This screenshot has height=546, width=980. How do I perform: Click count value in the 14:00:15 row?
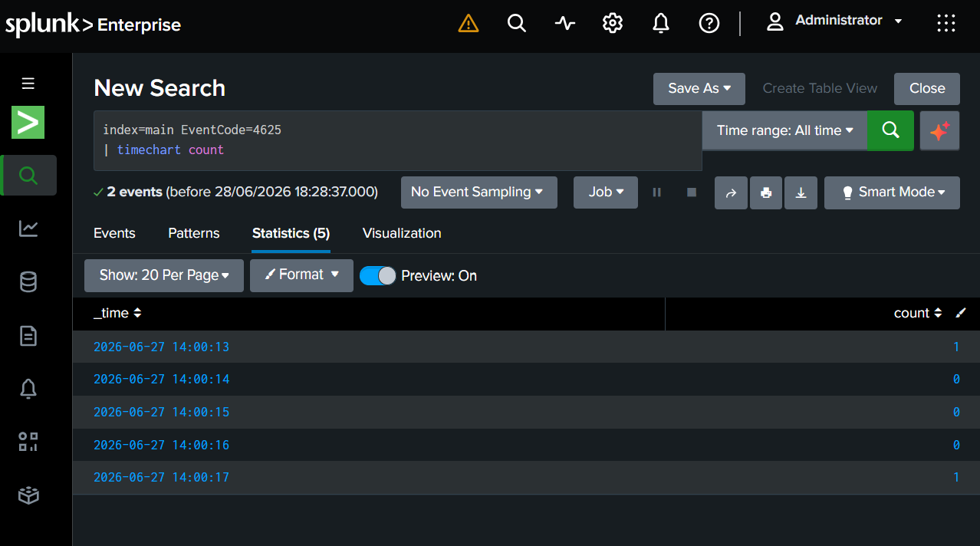click(x=956, y=412)
